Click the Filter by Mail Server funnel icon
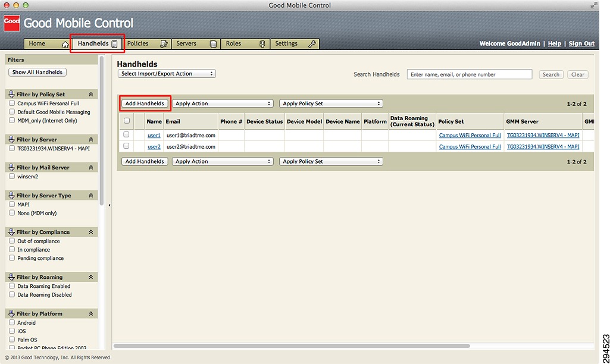The width and height of the screenshot is (610, 364). coord(11,168)
